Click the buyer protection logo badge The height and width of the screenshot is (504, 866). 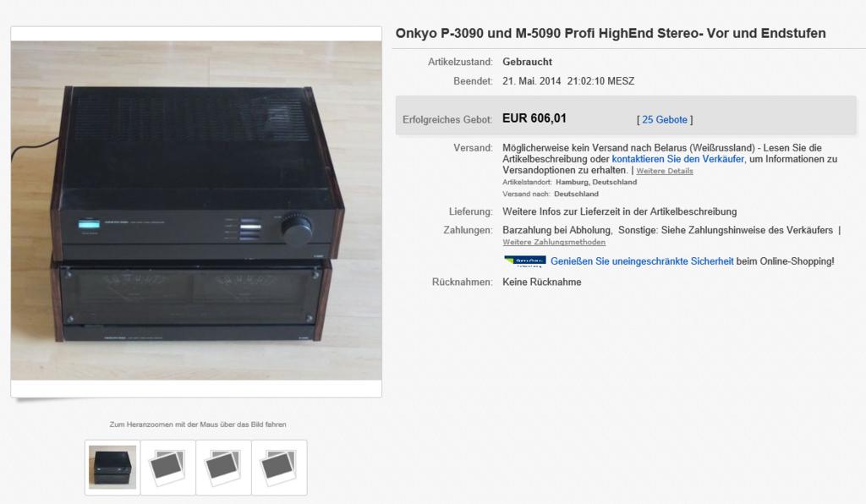[524, 261]
